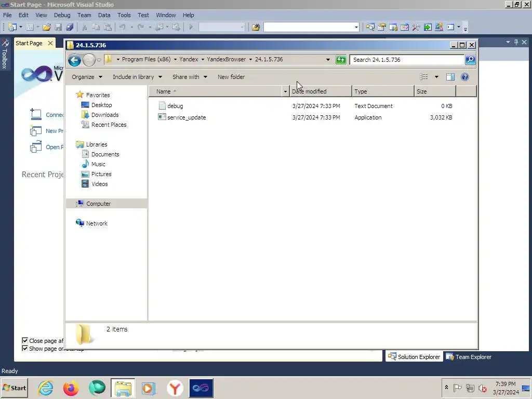Click Open File icon in Visual Studio toolbar
Image resolution: width=532 pixels, height=399 pixels.
point(47,27)
